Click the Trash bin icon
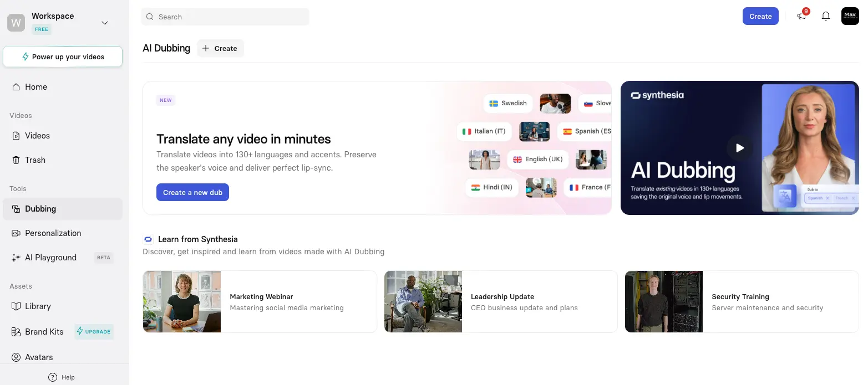 point(16,160)
